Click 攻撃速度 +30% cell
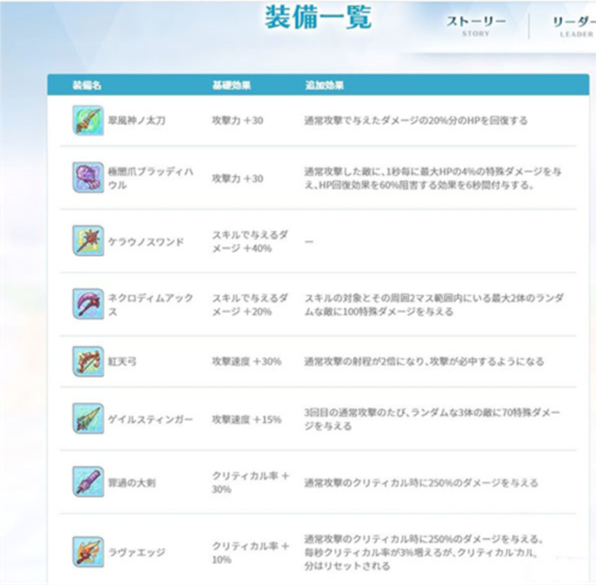Viewport: 596px width, 587px height. [247, 362]
